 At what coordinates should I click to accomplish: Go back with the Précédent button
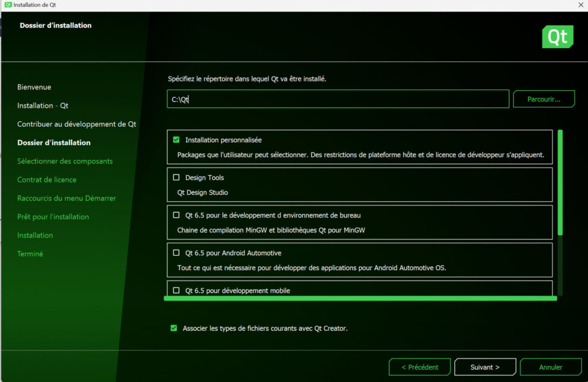pos(420,367)
